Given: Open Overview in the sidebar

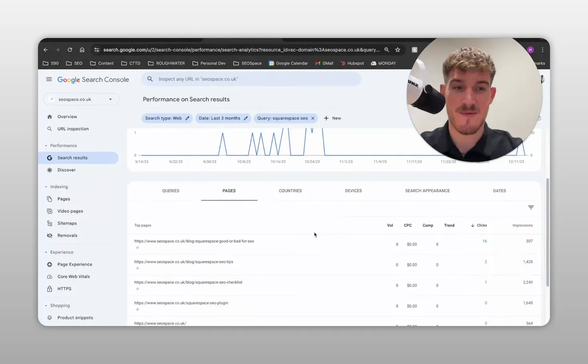Looking at the screenshot, I should [67, 117].
